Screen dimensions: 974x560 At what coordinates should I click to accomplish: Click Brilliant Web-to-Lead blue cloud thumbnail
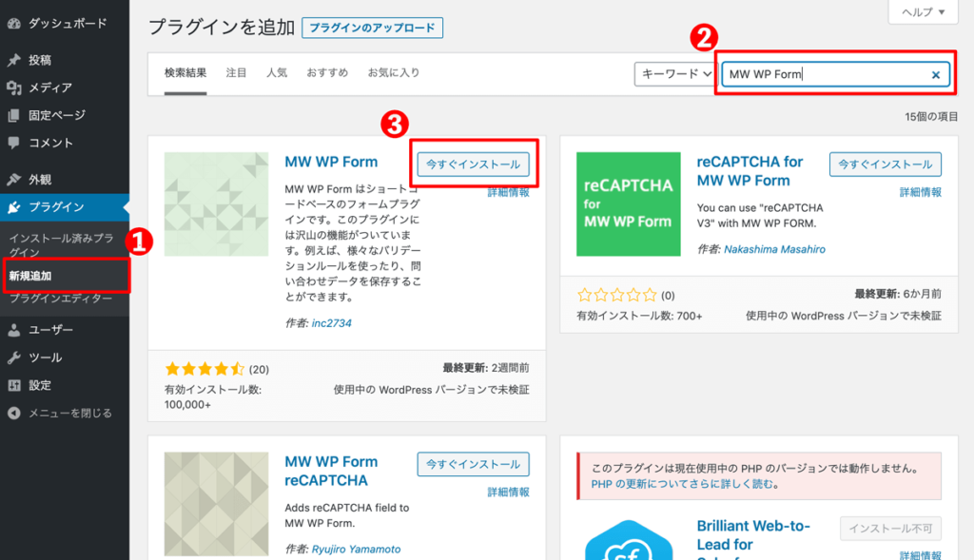tap(628, 539)
